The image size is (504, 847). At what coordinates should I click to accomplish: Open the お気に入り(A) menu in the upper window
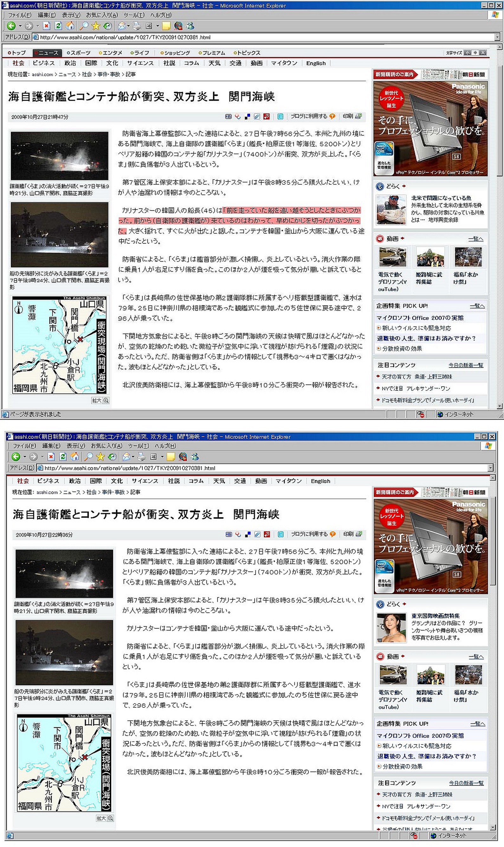point(101,15)
